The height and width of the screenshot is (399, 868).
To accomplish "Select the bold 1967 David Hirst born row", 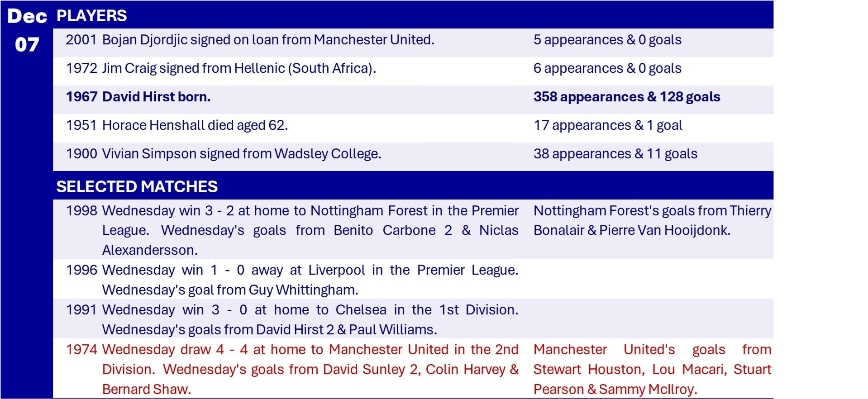I will 413,97.
